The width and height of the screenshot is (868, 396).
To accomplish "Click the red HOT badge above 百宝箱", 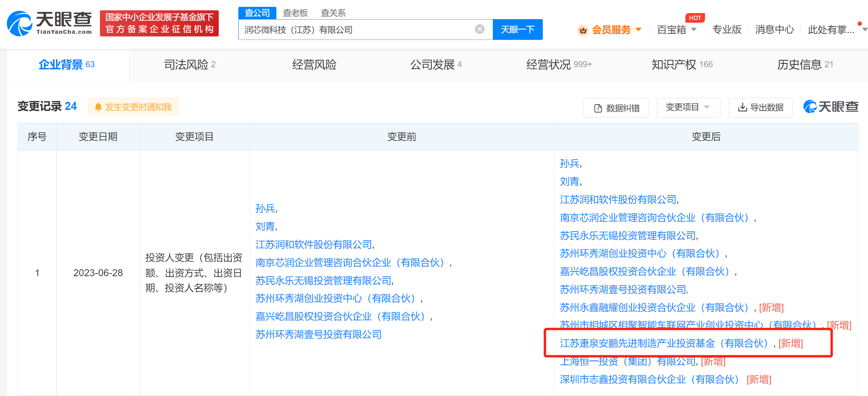I will coord(695,18).
